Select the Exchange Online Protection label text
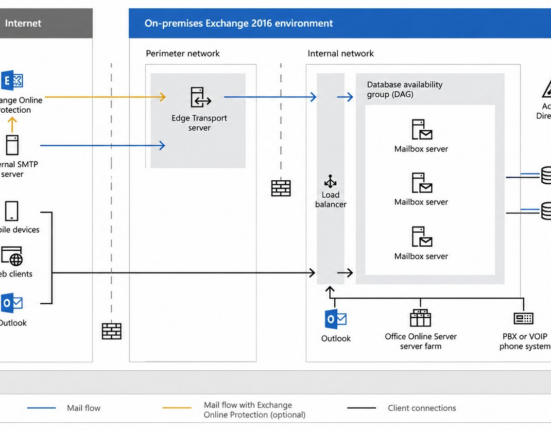Viewport: 551px width, 431px height. coord(21,105)
